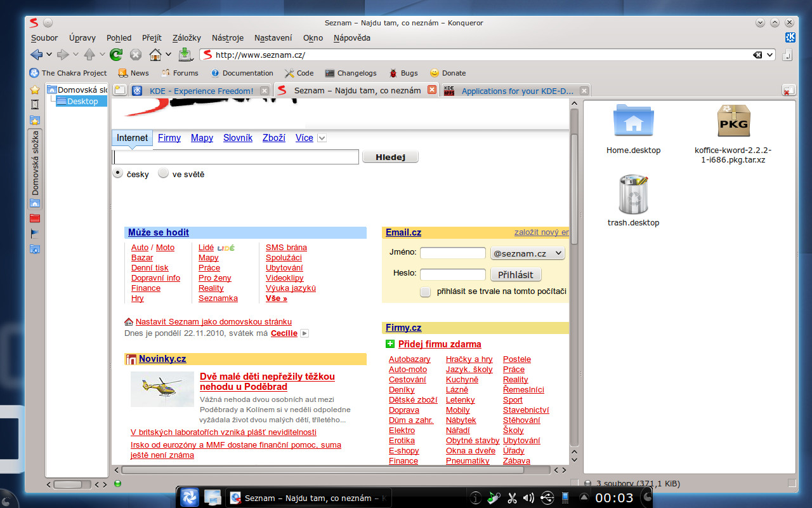
Task: Switch to 'KDE - Experience Freedom!' tab
Action: pyautogui.click(x=200, y=91)
